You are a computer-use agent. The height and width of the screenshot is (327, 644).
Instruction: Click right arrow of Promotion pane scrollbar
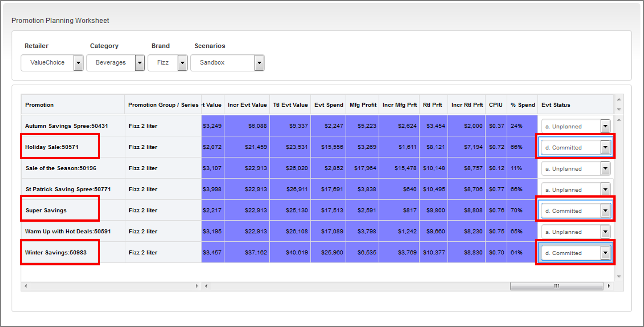(x=197, y=286)
